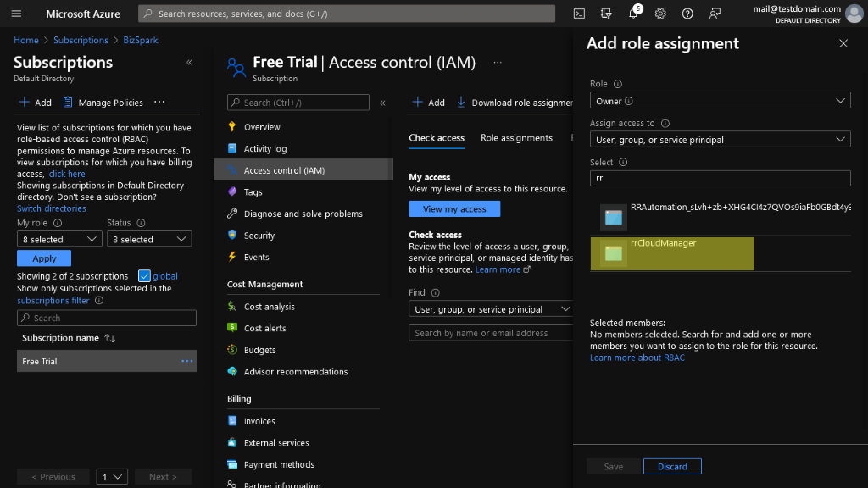Follow the Switch directories link

point(52,208)
